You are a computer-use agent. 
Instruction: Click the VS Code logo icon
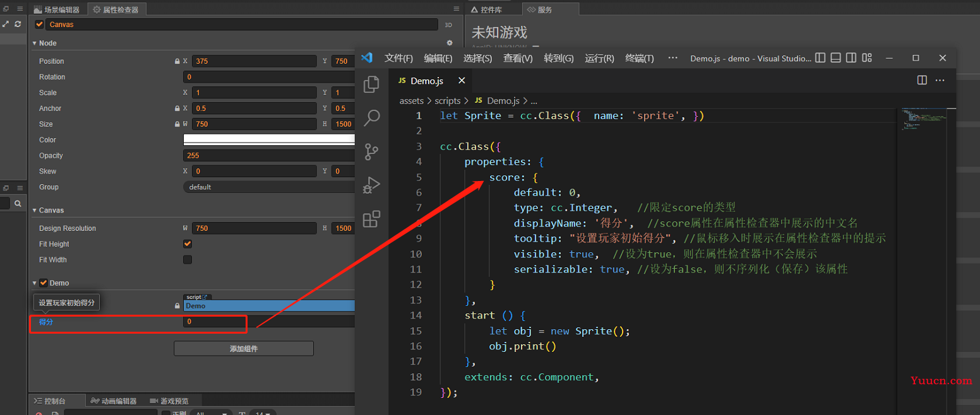367,58
